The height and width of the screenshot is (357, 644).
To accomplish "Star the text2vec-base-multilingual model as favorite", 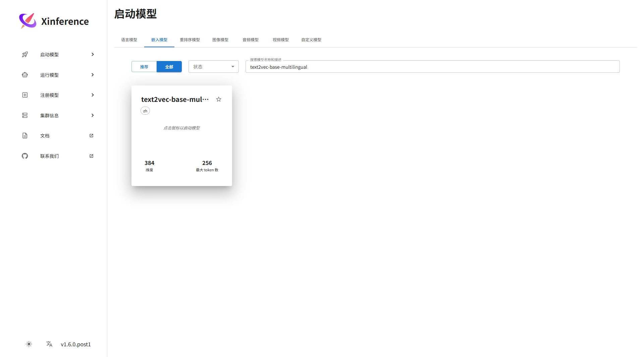I will point(219,99).
